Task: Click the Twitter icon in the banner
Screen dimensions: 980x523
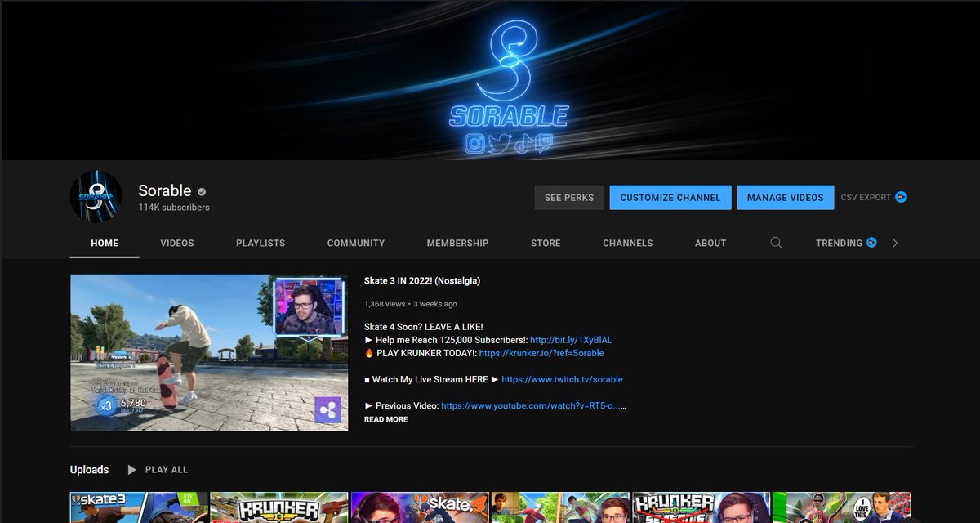Action: (498, 144)
